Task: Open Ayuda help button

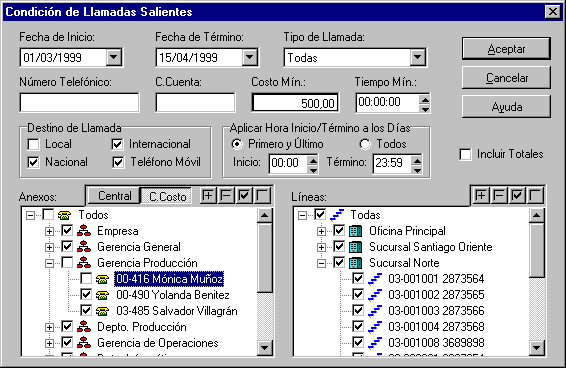Action: [x=506, y=107]
